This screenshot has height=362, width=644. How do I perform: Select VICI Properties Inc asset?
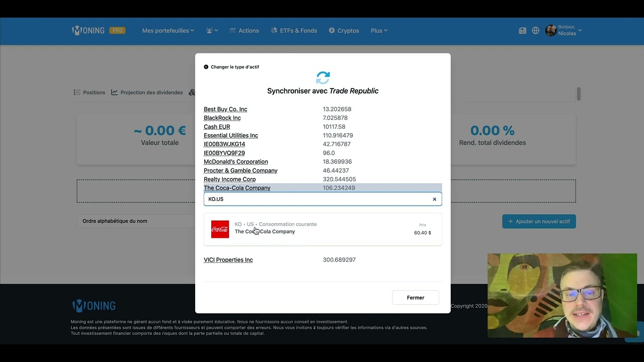point(228,260)
